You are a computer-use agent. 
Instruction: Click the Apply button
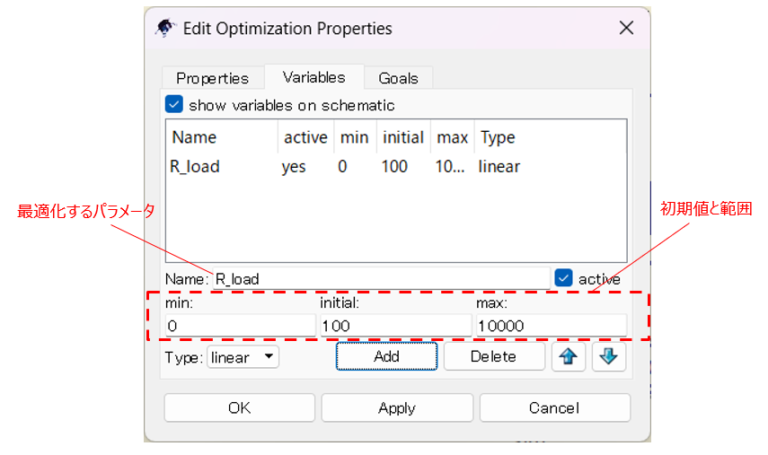tap(397, 408)
